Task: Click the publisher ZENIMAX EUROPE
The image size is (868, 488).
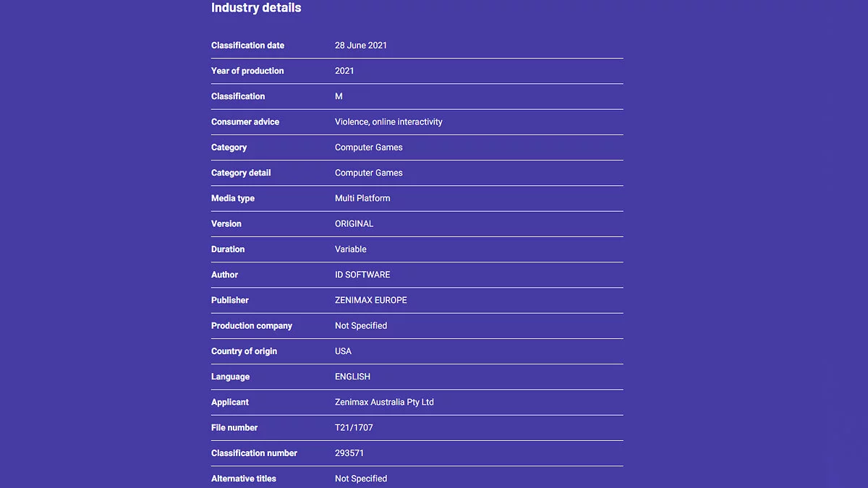Action: click(x=371, y=300)
